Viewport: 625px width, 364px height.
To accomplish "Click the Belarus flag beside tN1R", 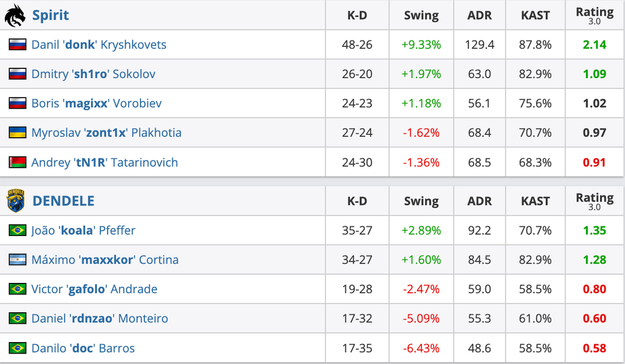I will point(18,162).
